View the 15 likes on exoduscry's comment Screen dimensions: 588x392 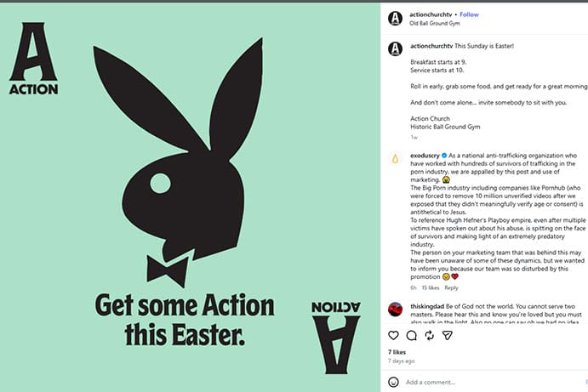pyautogui.click(x=431, y=287)
